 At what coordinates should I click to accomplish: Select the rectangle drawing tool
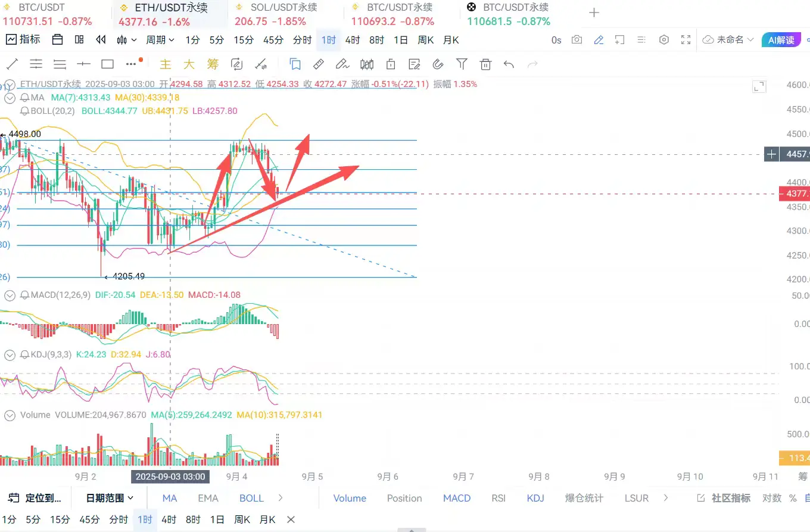click(107, 64)
